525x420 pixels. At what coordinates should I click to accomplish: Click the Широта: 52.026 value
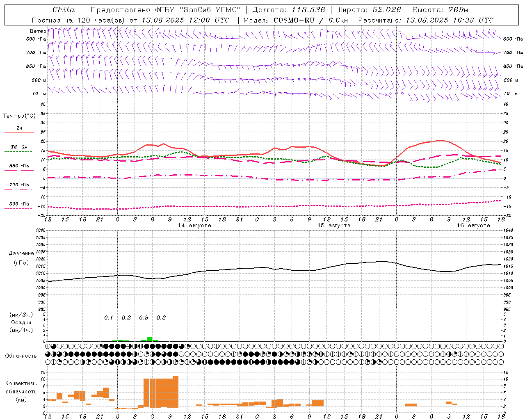368,10
